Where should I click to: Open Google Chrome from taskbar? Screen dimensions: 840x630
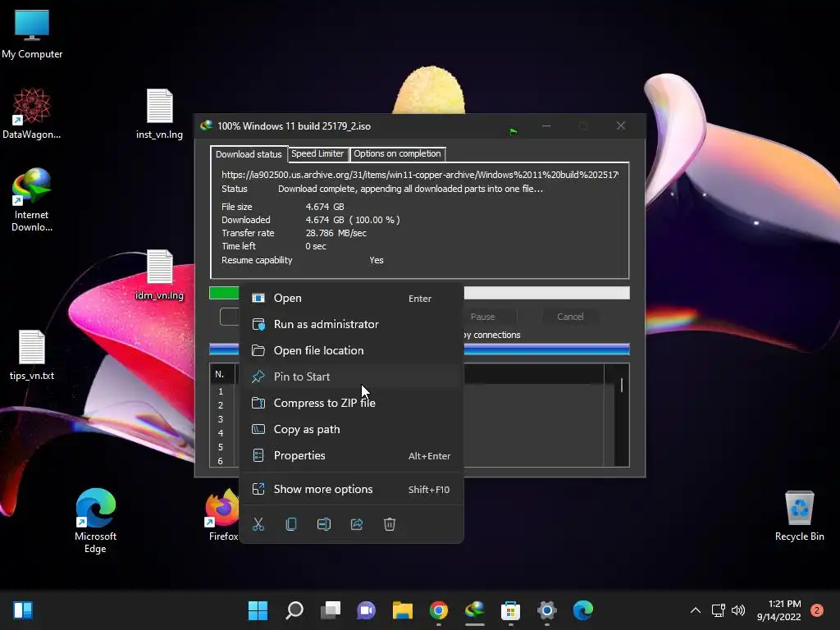439,610
